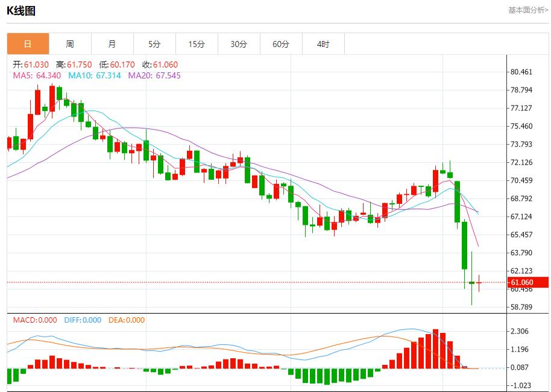Select the MA10 indicator label
Image resolution: width=551 pixels, height=392 pixels.
pyautogui.click(x=94, y=75)
